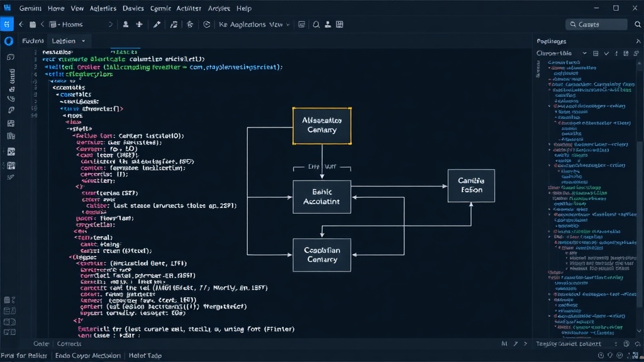Expand the right panel header dropdown chevron
644x362 pixels.
pos(584,53)
